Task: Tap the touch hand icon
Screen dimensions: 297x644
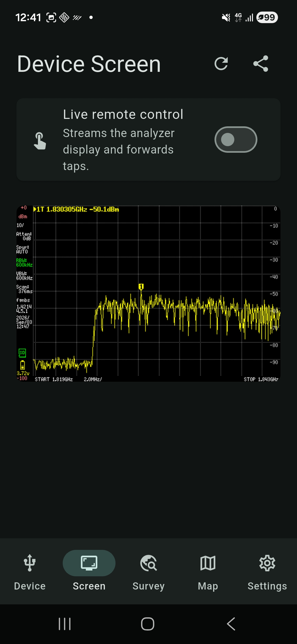Action: pyautogui.click(x=40, y=141)
